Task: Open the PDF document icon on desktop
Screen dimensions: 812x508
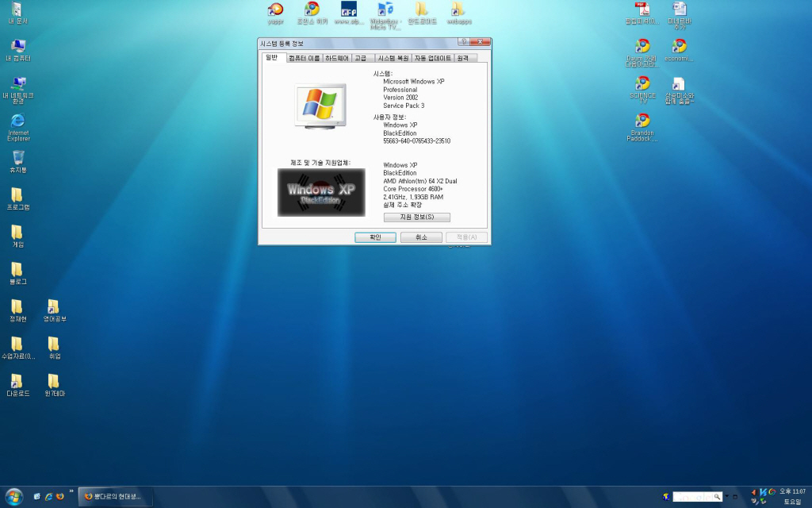Action: point(642,13)
